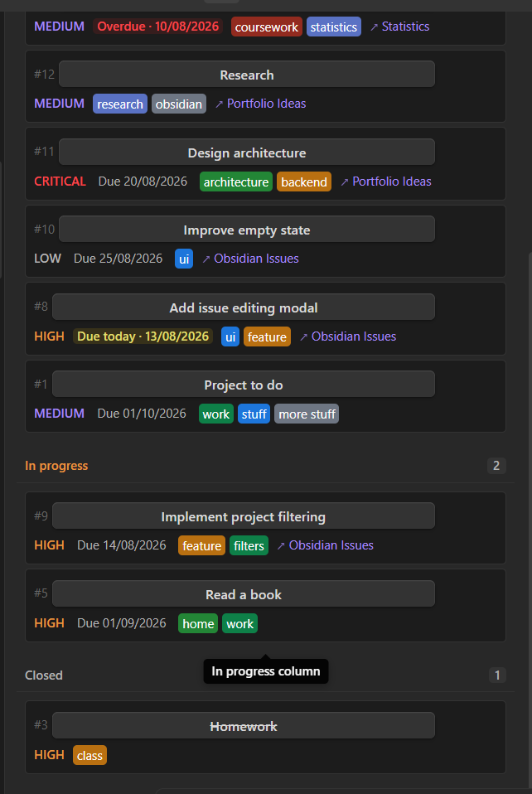Select the home tag
This screenshot has height=794, width=532.
point(198,623)
